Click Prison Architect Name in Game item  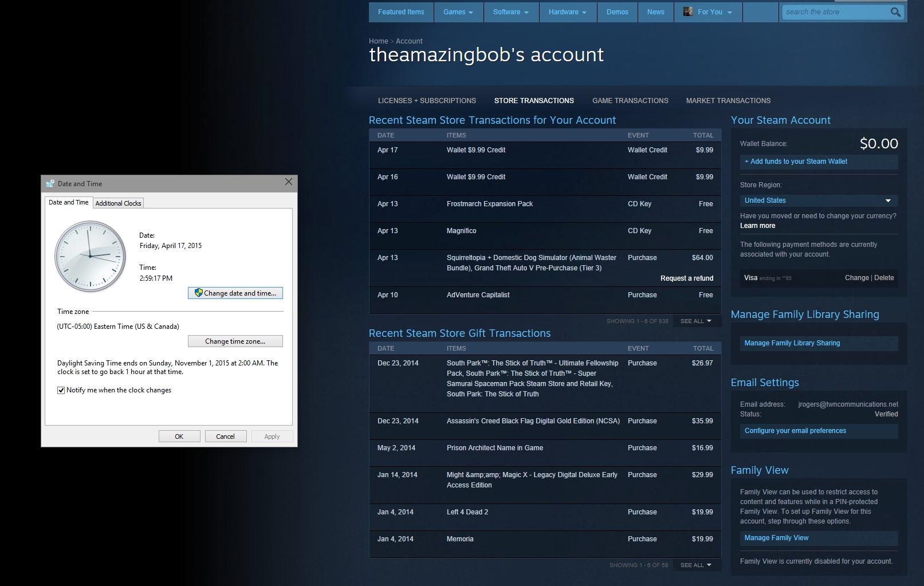(495, 448)
